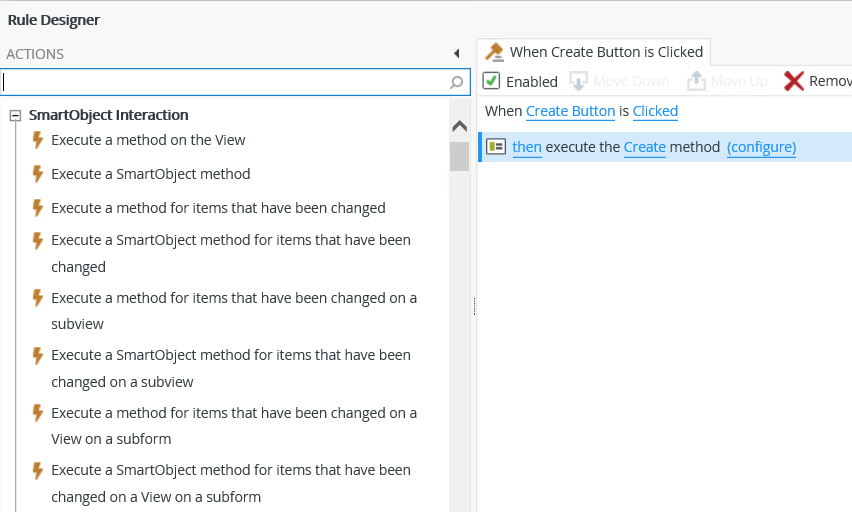The width and height of the screenshot is (852, 512).
Task: Click the search magnifier icon in Actions
Action: pos(457,82)
